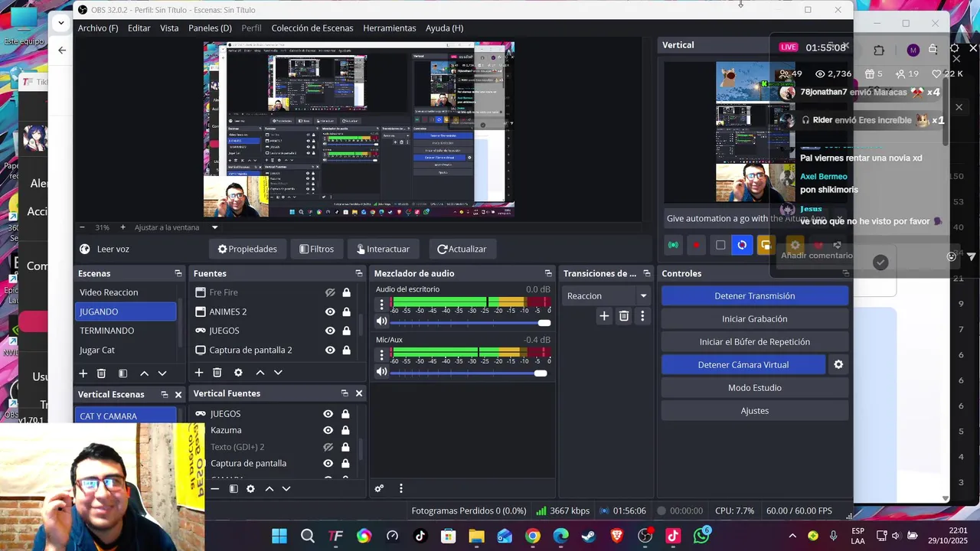Hide Kazuma in Vertical Fuentes

(328, 430)
